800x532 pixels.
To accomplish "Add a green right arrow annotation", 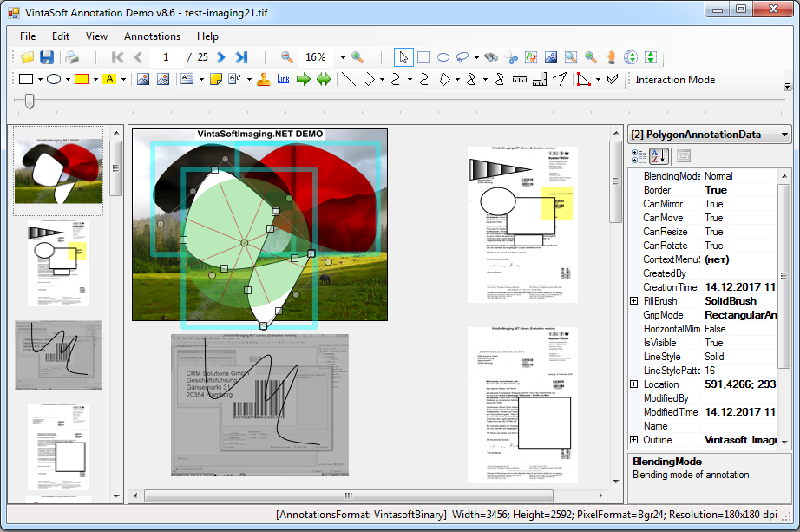I will [304, 79].
